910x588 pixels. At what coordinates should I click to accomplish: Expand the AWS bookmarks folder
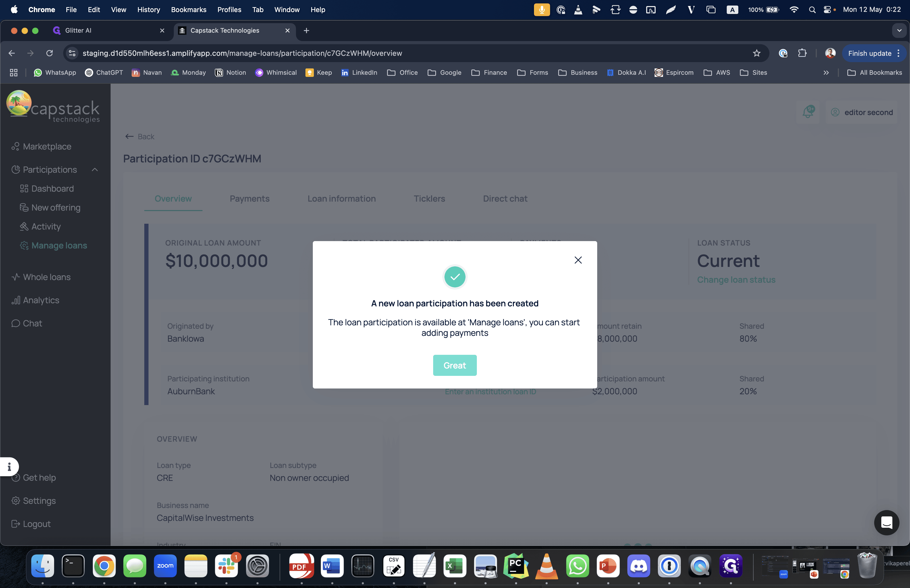click(716, 73)
